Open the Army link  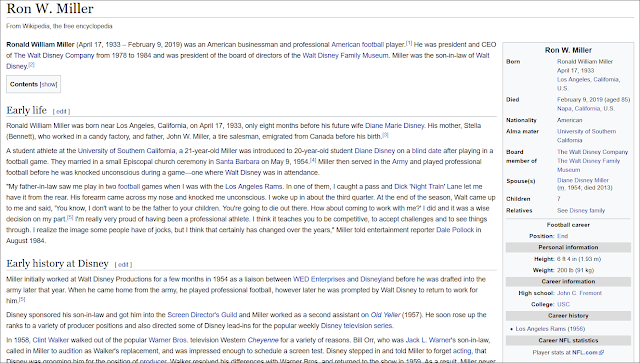[400, 162]
